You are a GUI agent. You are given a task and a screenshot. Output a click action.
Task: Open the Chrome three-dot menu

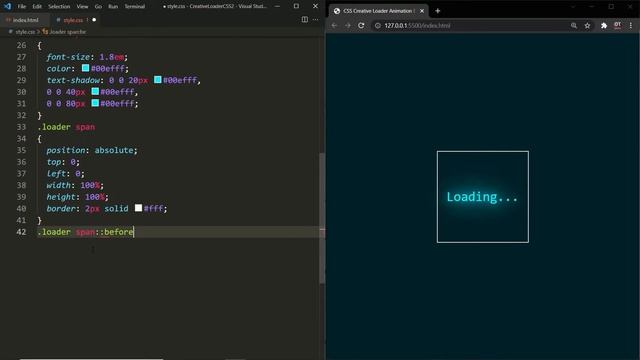pos(631,25)
